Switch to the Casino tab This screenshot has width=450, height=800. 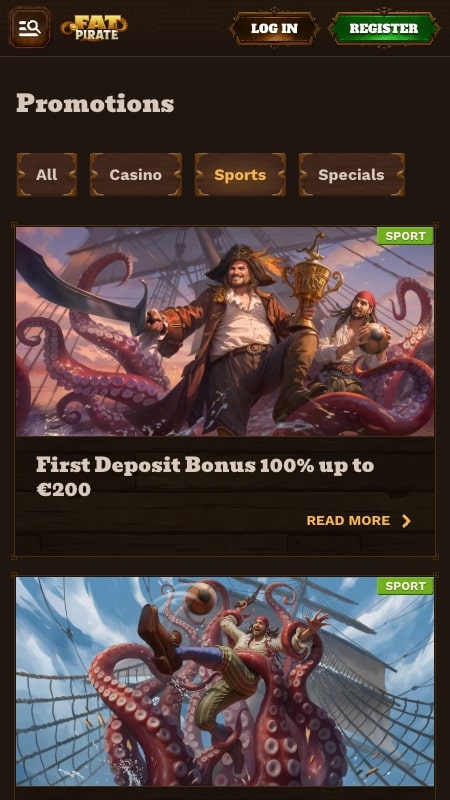[x=136, y=174]
